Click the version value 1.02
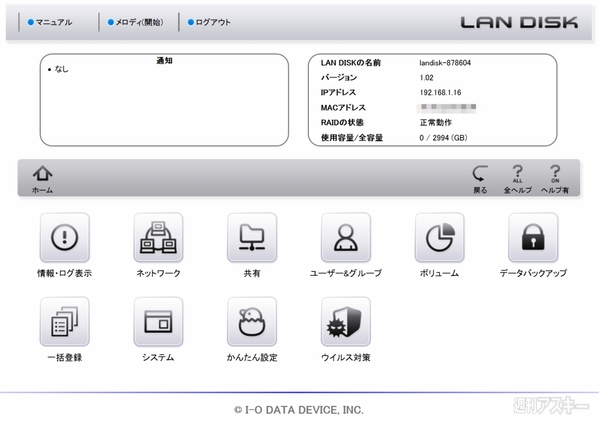The image size is (600, 425). 427,78
